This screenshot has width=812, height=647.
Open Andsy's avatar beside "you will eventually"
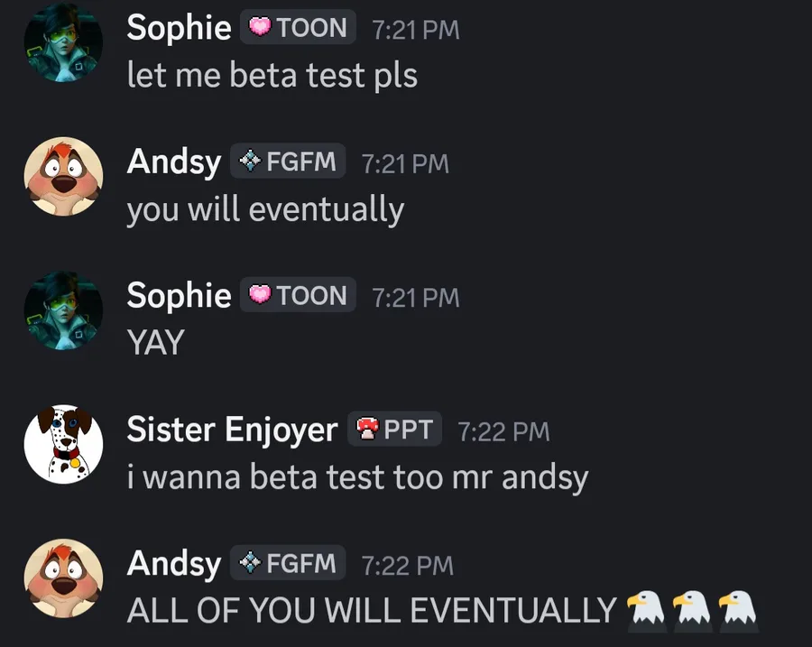(x=63, y=177)
